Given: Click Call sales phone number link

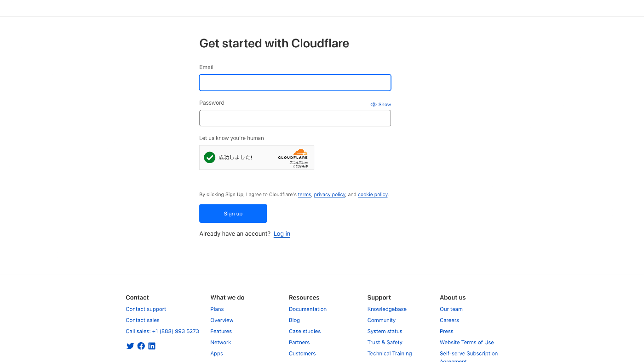Looking at the screenshot, I should 162,331.
